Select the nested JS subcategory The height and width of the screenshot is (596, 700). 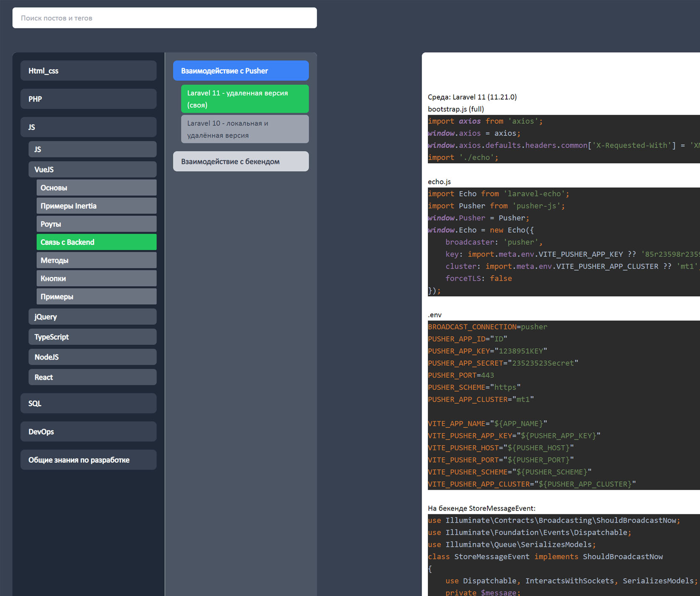pyautogui.click(x=92, y=149)
